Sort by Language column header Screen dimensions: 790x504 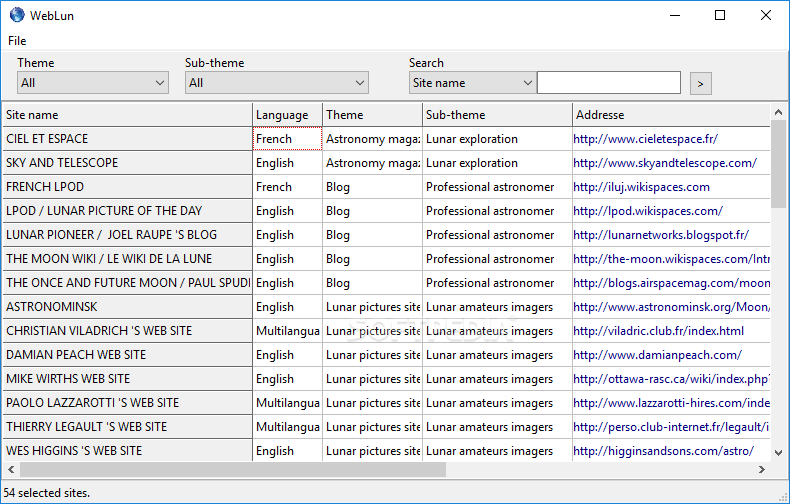287,115
